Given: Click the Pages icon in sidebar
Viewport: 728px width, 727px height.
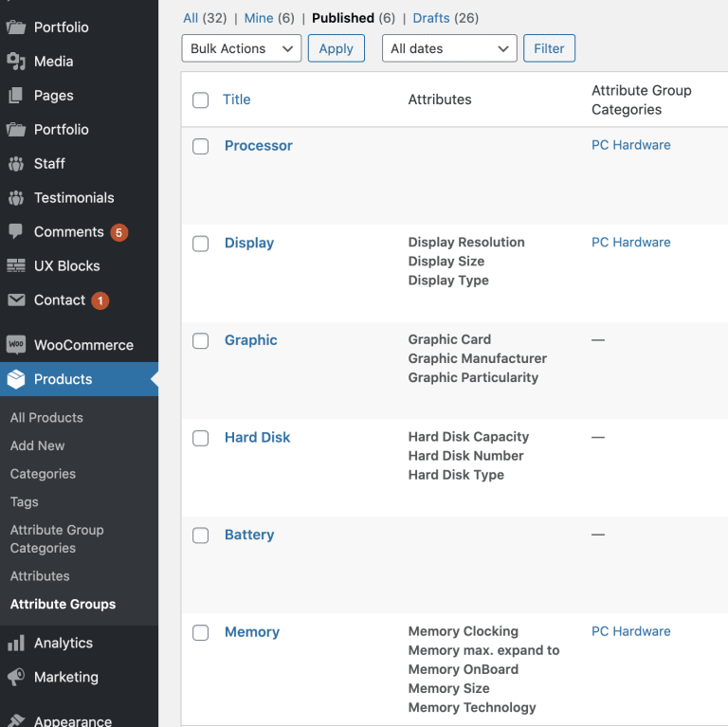Looking at the screenshot, I should pyautogui.click(x=16, y=96).
